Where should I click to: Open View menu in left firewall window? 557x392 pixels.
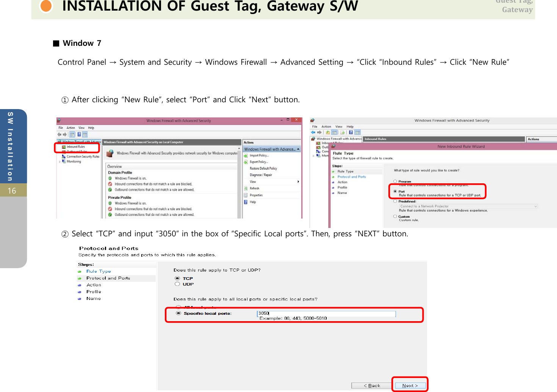tap(81, 128)
